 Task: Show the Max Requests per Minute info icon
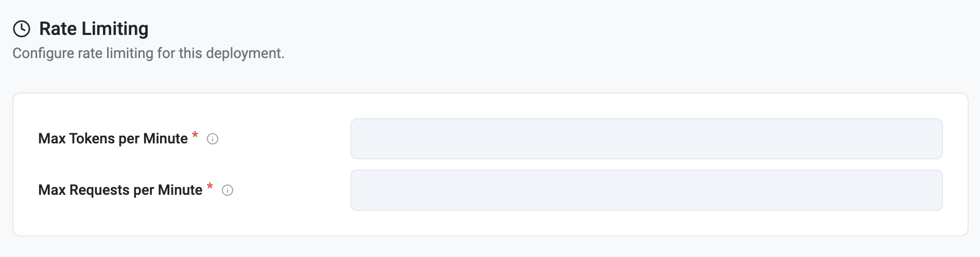pos(227,190)
